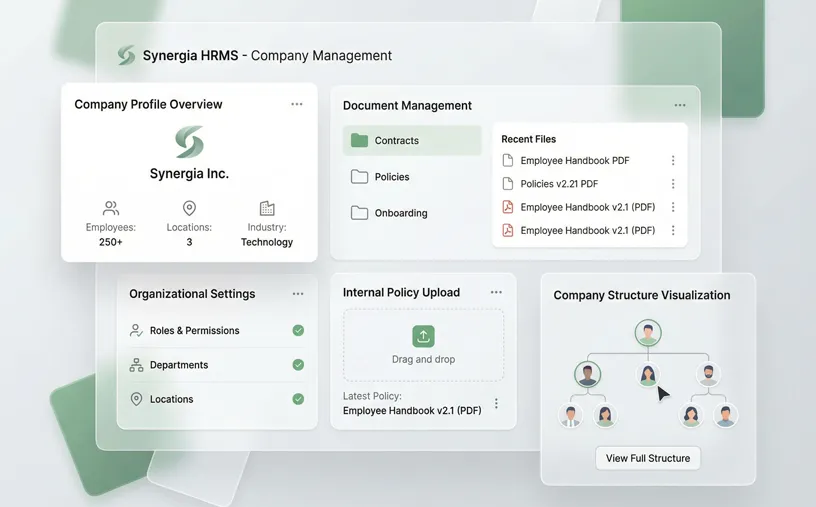Click the Roles & Permissions user icon

(136, 331)
